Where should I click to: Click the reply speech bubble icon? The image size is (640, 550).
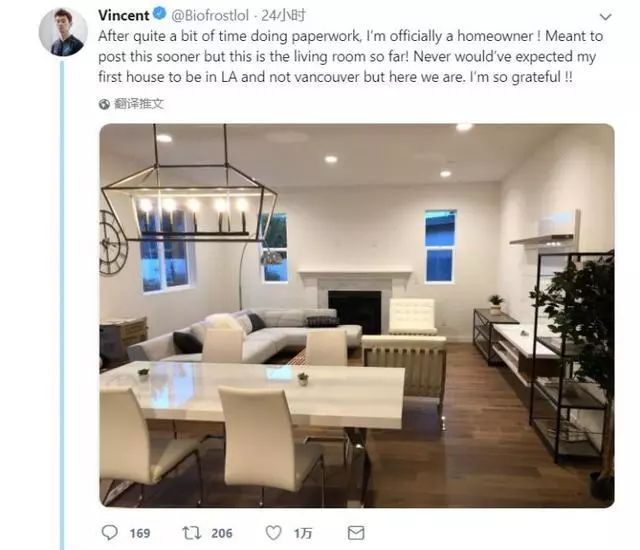tap(109, 532)
